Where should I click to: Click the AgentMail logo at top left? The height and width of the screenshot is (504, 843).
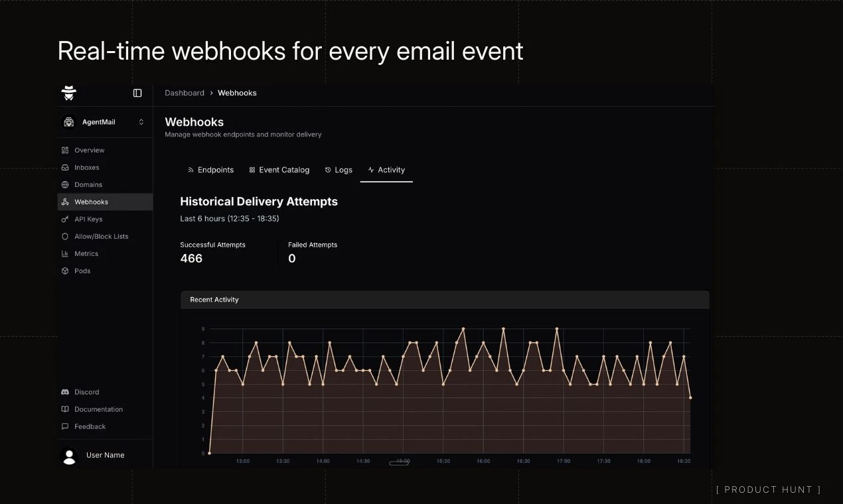[68, 93]
